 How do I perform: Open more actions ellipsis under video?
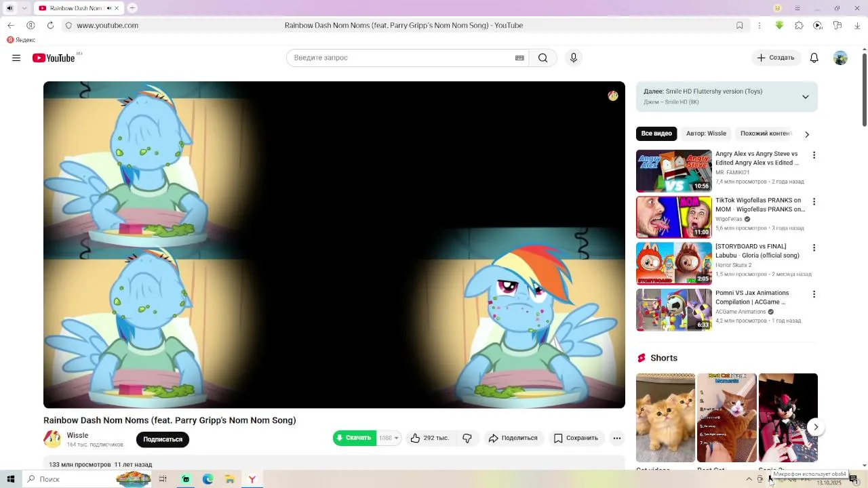(617, 438)
